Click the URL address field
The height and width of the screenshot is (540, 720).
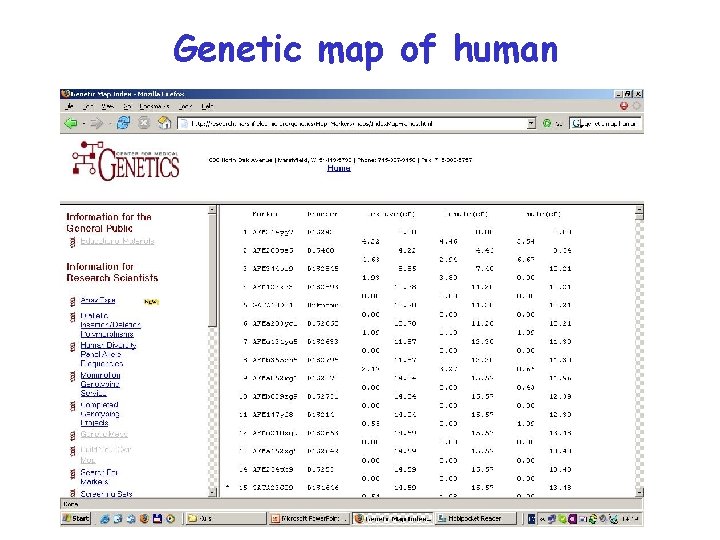click(357, 123)
